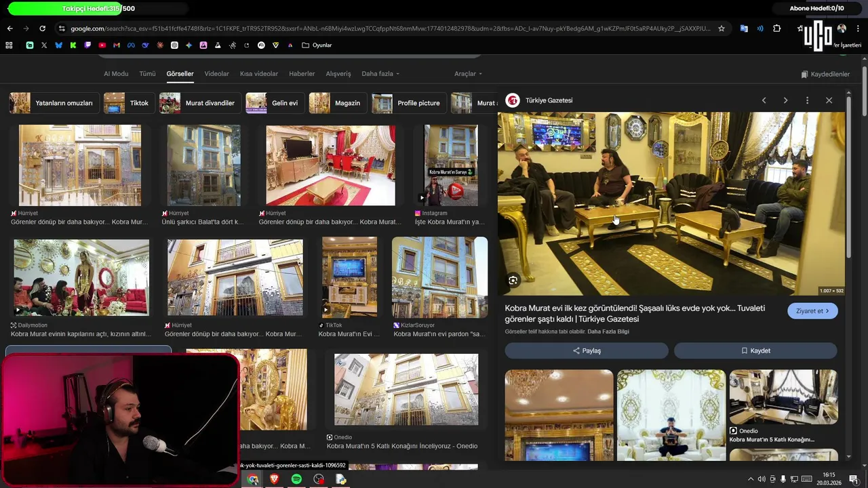
Task: Open Brave browser from the taskbar
Action: point(275,479)
